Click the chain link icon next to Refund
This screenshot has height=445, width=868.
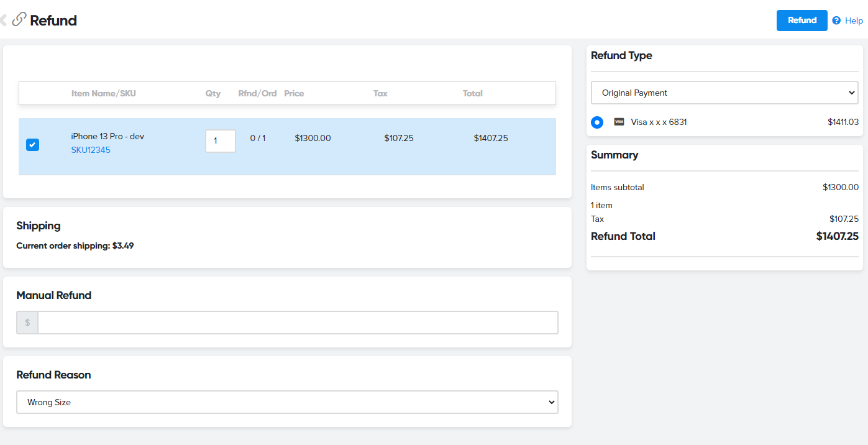[19, 20]
